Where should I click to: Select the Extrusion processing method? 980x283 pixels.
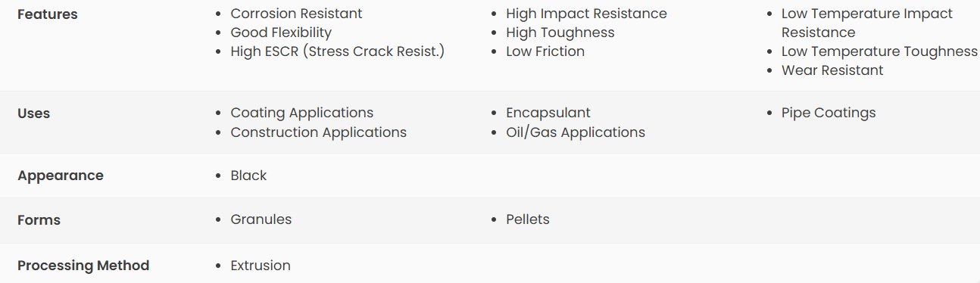point(261,266)
